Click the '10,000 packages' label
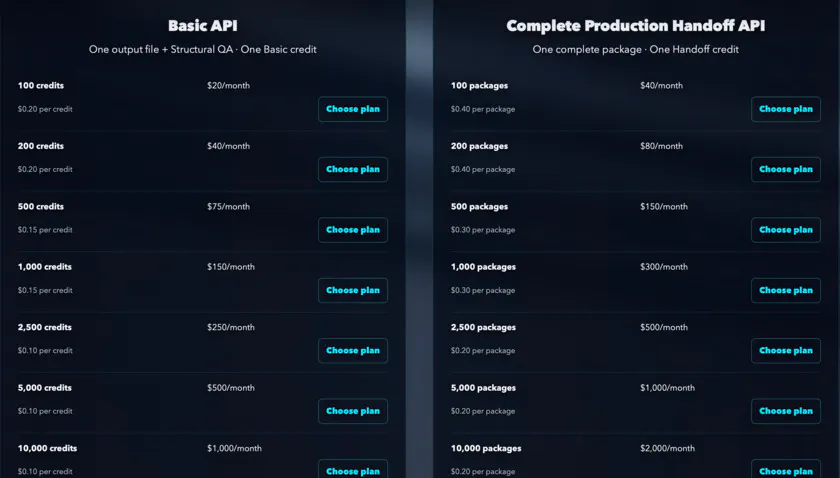840x478 pixels. [486, 449]
